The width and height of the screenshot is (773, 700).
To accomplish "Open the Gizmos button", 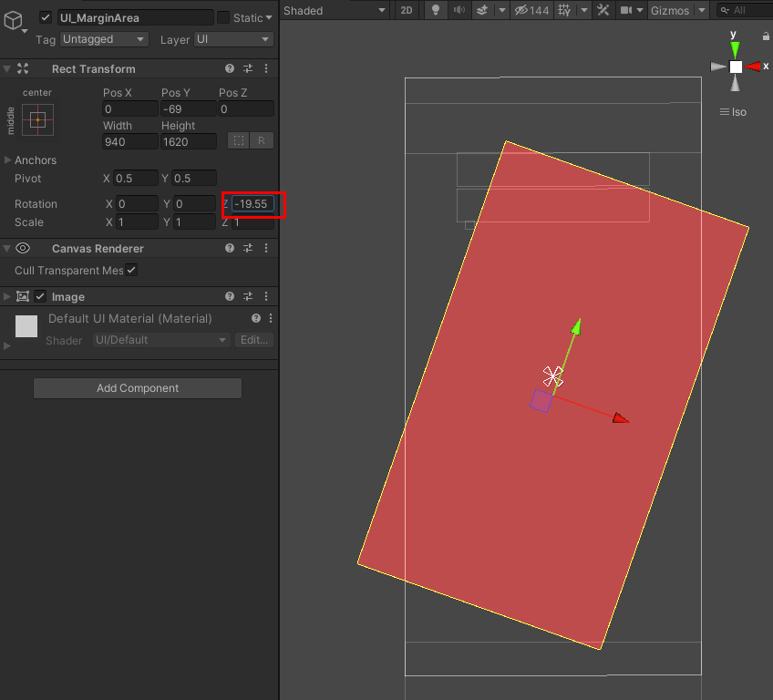I will pos(670,10).
